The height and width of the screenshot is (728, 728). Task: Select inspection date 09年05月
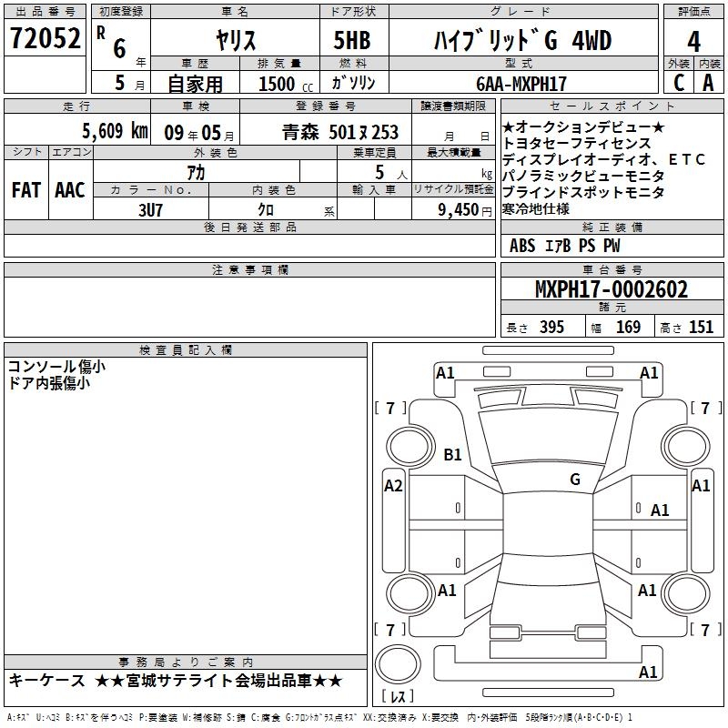pos(199,133)
